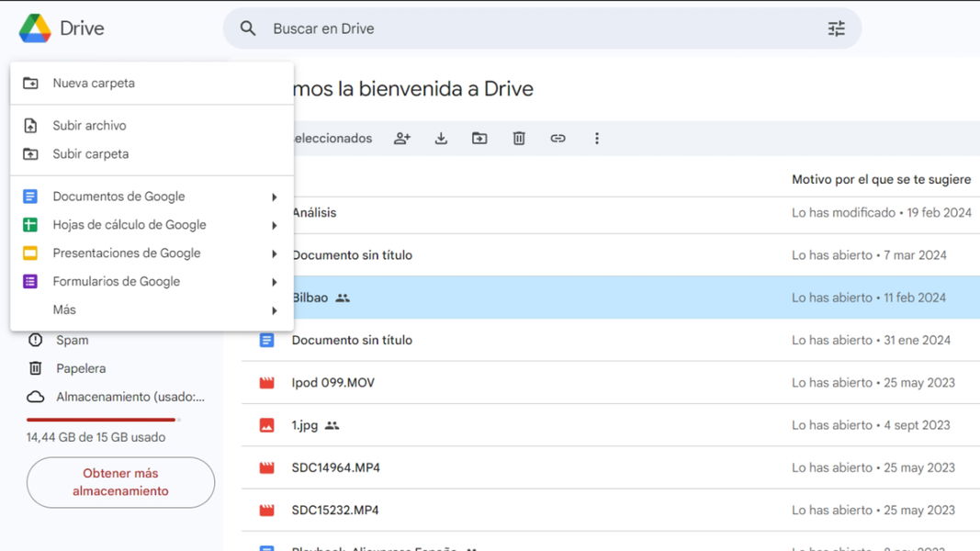Select Presentaciones de Google menu entry

(152, 253)
